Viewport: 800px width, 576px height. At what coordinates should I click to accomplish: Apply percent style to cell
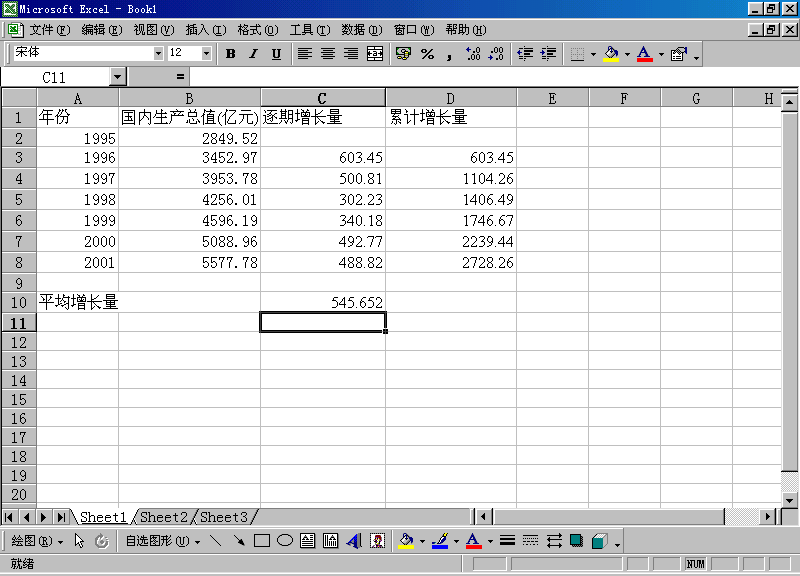(427, 54)
